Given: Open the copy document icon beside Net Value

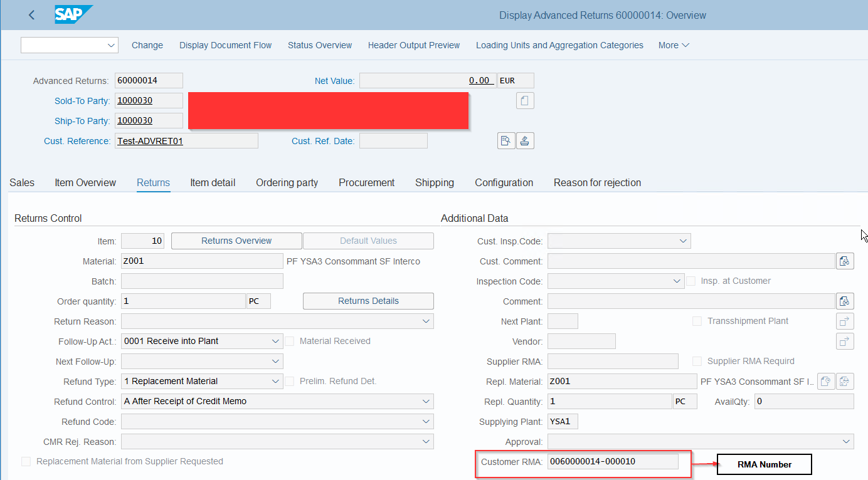Looking at the screenshot, I should [525, 100].
